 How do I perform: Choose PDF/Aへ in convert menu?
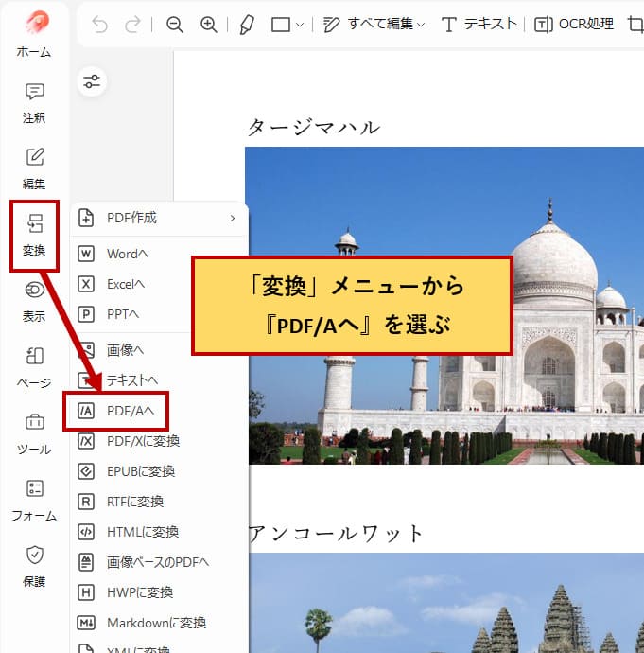click(116, 411)
